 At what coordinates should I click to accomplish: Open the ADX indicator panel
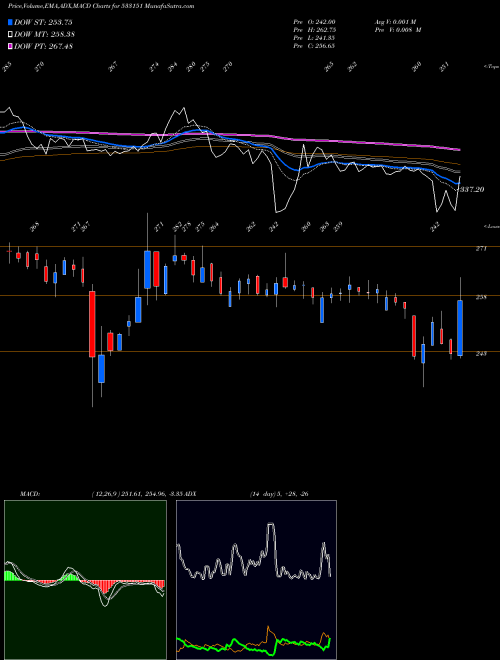[256, 580]
